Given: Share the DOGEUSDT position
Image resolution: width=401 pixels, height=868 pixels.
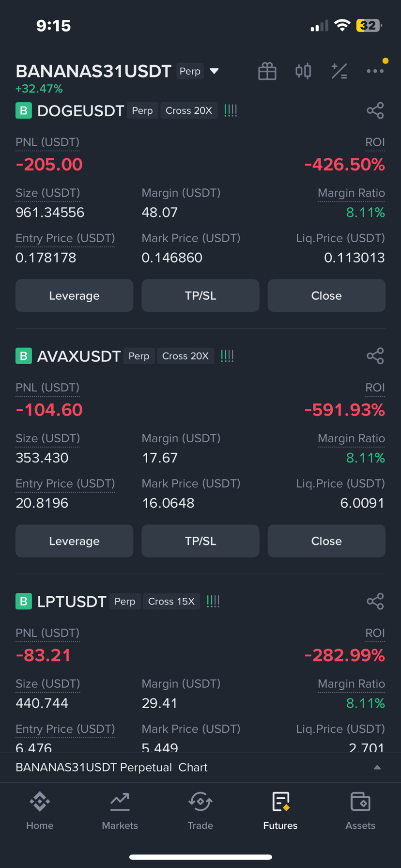Looking at the screenshot, I should click(x=375, y=110).
